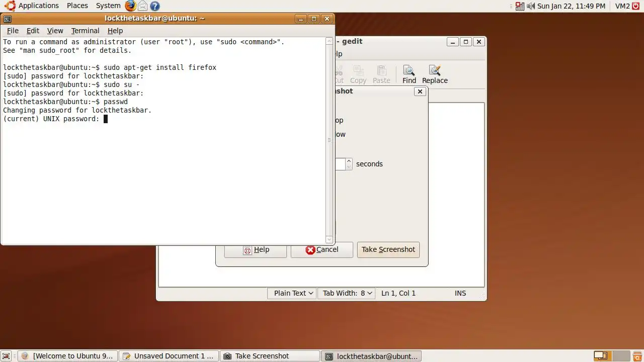Click Help in the screenshot dialog
Screen dimensions: 644x362
click(256, 249)
